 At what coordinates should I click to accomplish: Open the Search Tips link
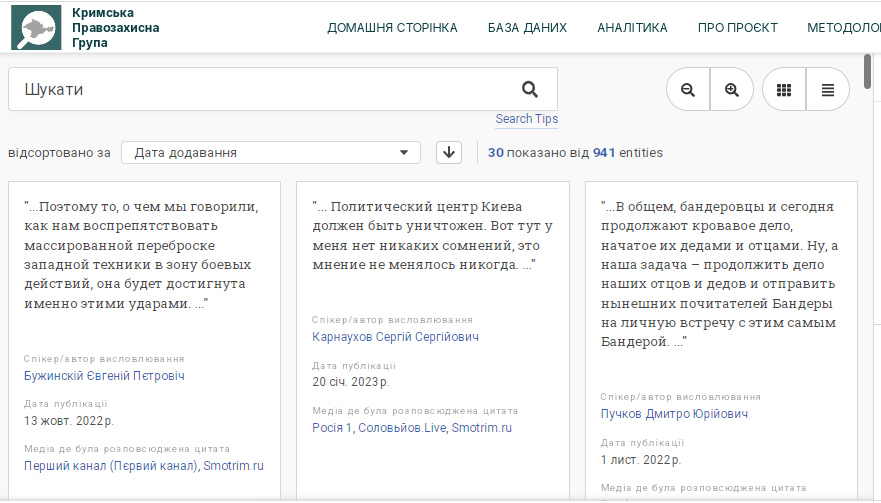(526, 119)
